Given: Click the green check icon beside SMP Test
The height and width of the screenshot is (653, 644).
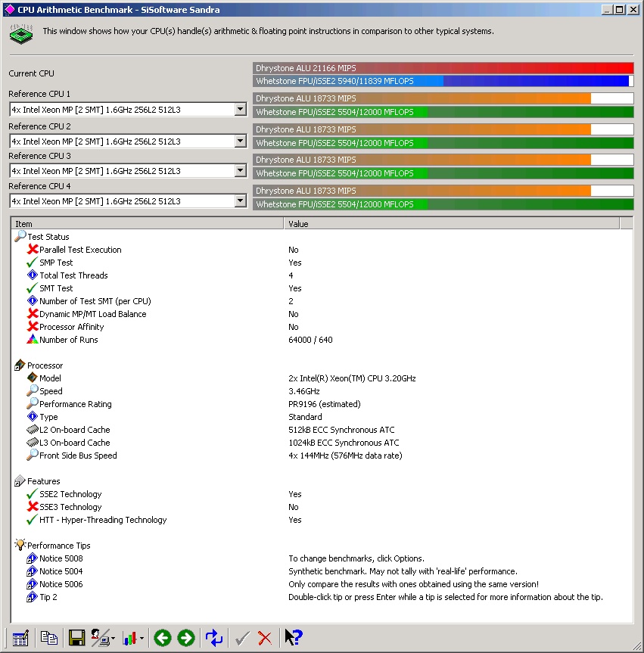Looking at the screenshot, I should [x=32, y=263].
